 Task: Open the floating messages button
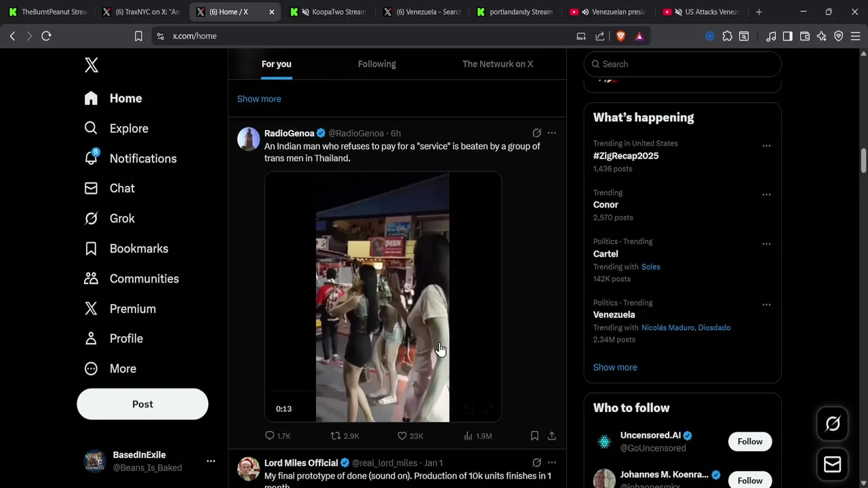[x=832, y=464]
